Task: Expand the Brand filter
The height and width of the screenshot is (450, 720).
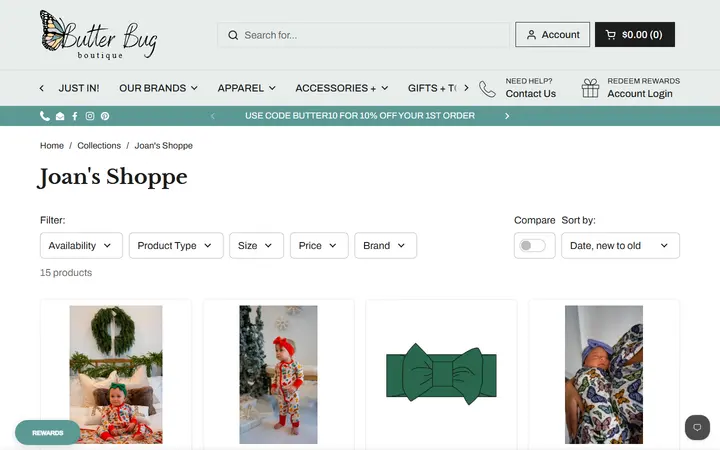Action: coord(385,246)
